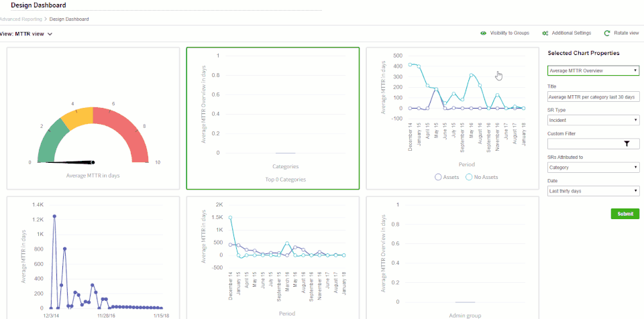This screenshot has height=319, width=644.
Task: Select the Top 0 Categories chart tile
Action: [273, 118]
